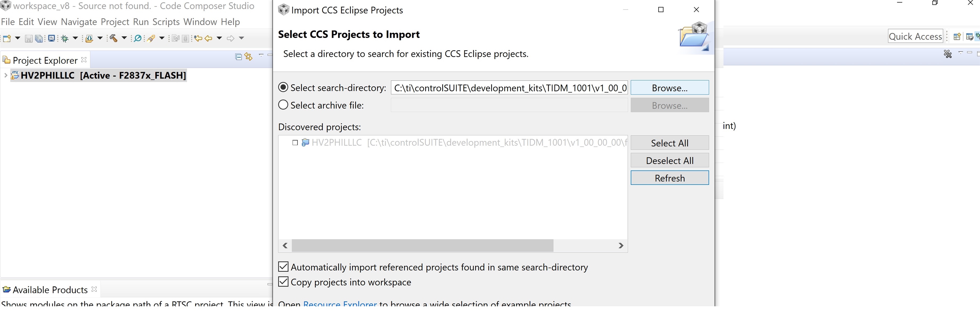Tick the HV2PHILLLC discovered project checkbox

pyautogui.click(x=295, y=143)
